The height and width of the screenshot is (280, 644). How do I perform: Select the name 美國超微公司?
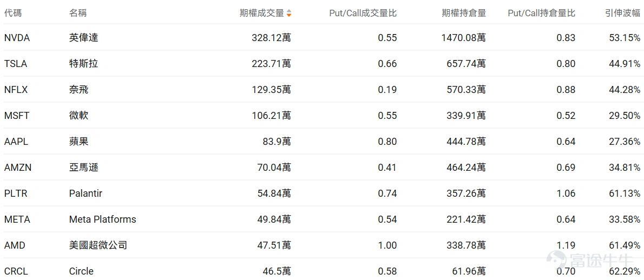98,245
